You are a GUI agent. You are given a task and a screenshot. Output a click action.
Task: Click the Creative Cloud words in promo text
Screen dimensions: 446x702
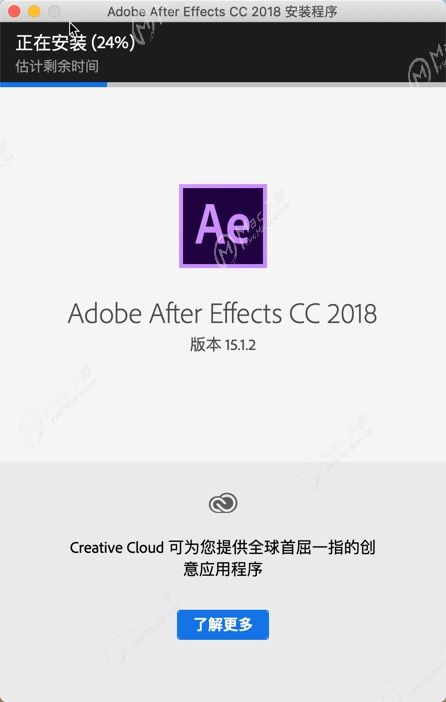tap(117, 548)
